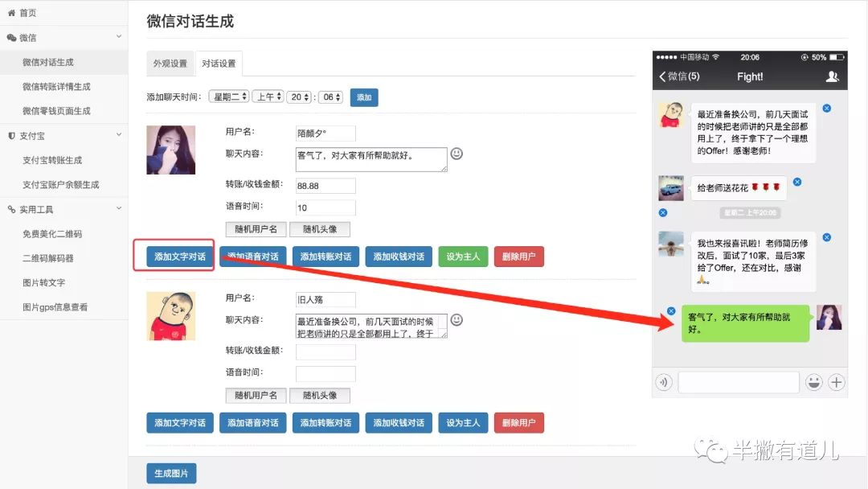The width and height of the screenshot is (868, 489).
Task: Remove the 给老师送花花 message using its blue X
Action: click(797, 183)
